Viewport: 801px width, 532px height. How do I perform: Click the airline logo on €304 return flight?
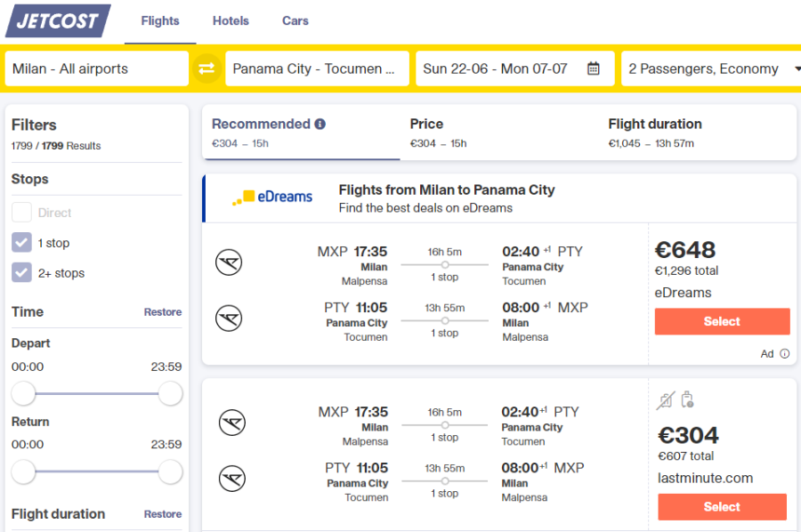[x=232, y=479]
